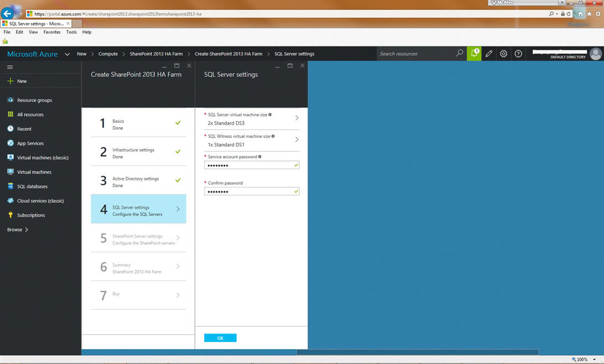Screen dimensions: 604x364
Task: Click info icon next to Service account password
Action: [260, 157]
